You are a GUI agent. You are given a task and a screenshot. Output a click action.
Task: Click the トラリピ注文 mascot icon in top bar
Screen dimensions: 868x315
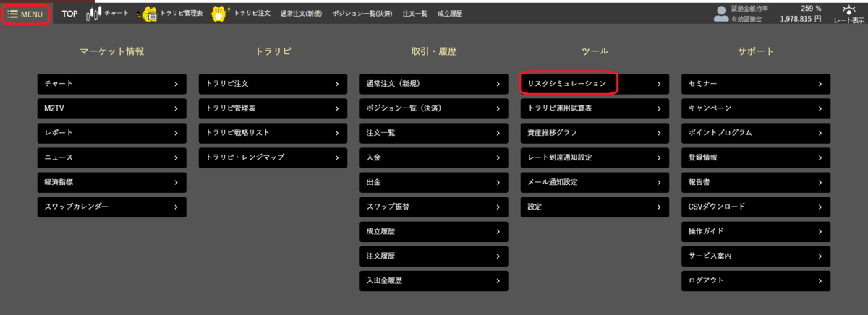pos(222,13)
